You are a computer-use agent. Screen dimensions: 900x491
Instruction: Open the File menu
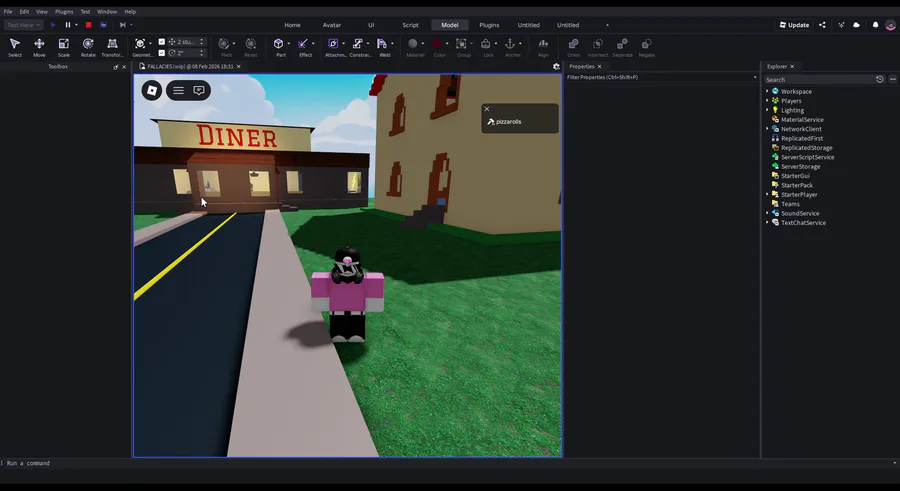click(x=7, y=11)
